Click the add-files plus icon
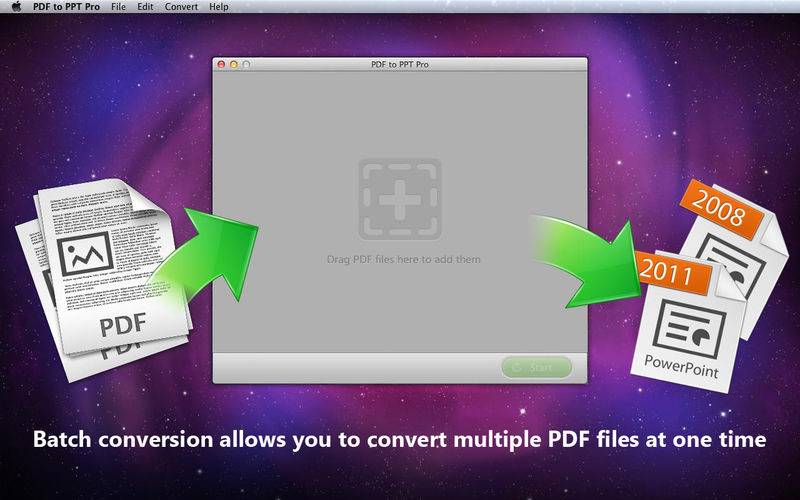Screen dimensions: 800x500 399,199
